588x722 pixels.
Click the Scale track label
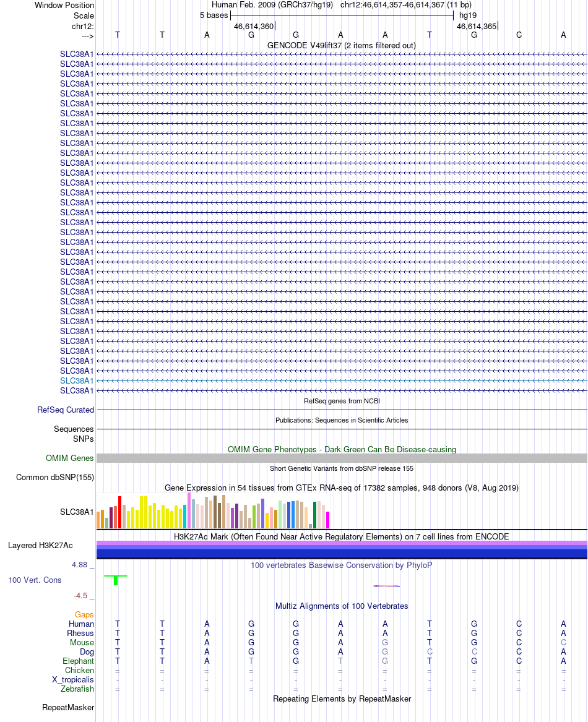point(84,15)
